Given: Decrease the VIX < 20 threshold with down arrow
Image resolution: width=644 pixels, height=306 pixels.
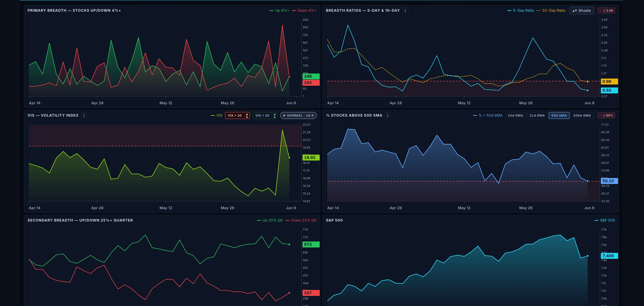Looking at the screenshot, I should [x=275, y=117].
